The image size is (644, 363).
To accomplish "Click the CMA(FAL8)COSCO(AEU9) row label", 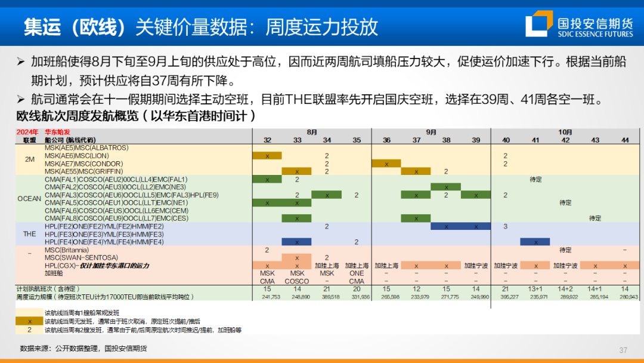I will coord(117,219).
